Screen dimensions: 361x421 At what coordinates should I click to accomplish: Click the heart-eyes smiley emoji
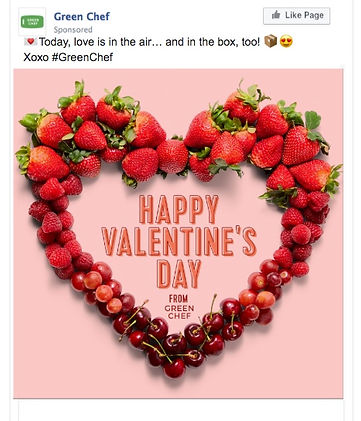286,41
